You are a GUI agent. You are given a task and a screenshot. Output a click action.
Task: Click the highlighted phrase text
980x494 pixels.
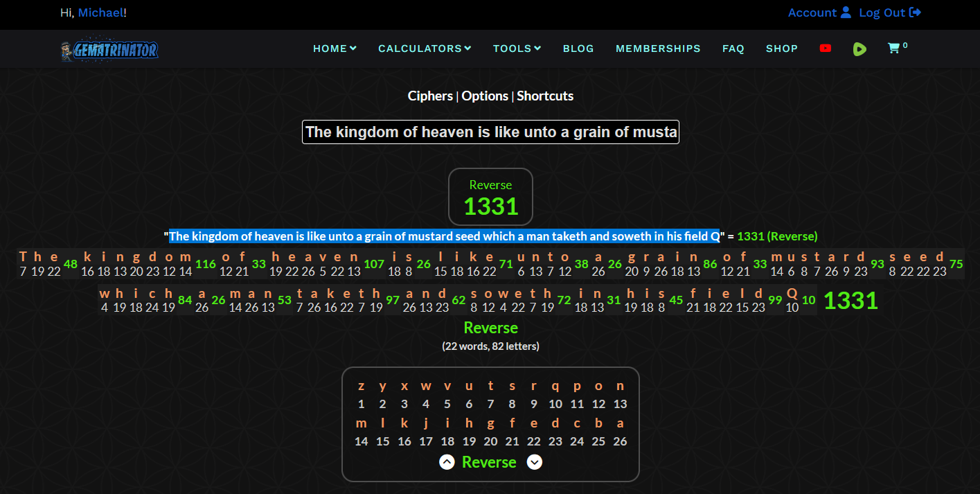[445, 236]
